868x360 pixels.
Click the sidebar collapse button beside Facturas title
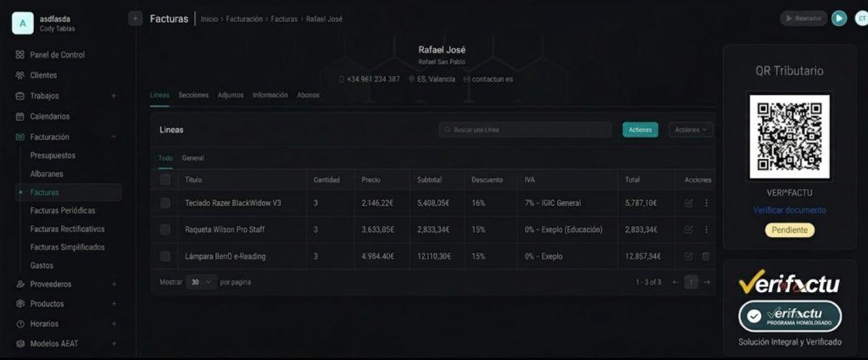pyautogui.click(x=135, y=18)
